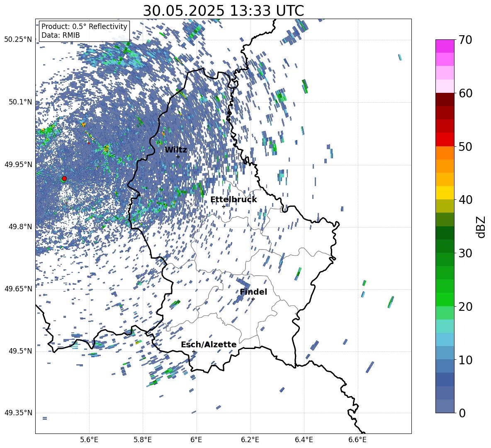
Task: Click the Ettelbruck city label
Action: 233,200
